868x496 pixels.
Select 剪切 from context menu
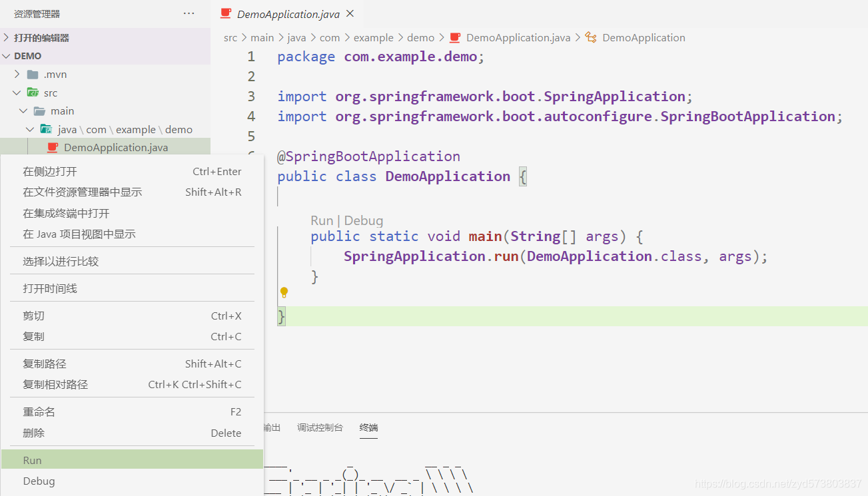click(x=132, y=316)
